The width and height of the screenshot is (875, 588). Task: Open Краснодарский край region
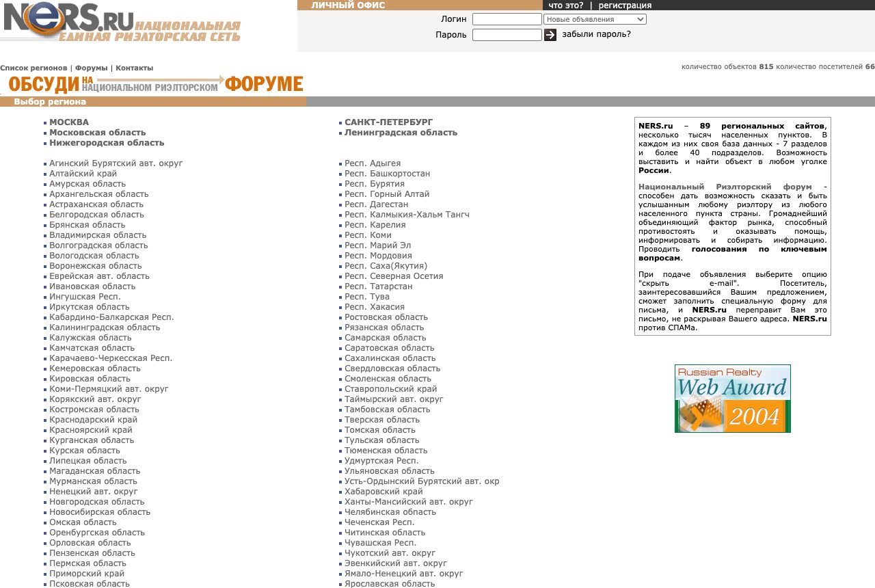[x=94, y=420]
